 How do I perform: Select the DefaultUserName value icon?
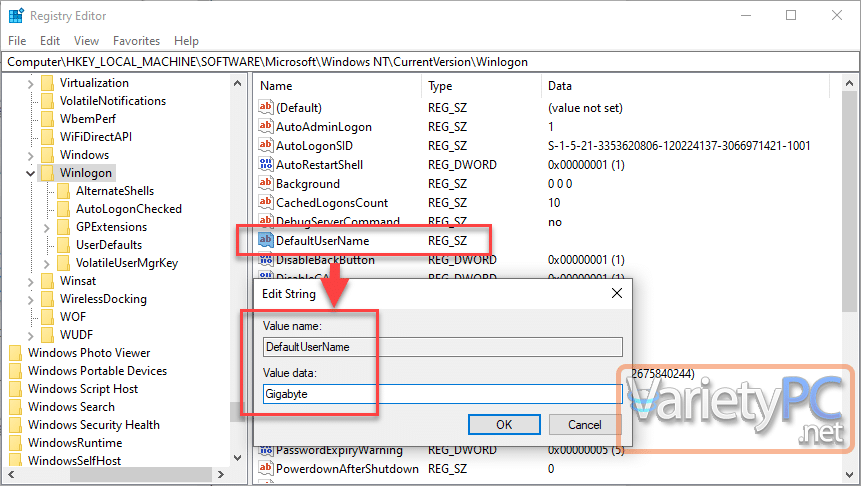click(x=266, y=240)
